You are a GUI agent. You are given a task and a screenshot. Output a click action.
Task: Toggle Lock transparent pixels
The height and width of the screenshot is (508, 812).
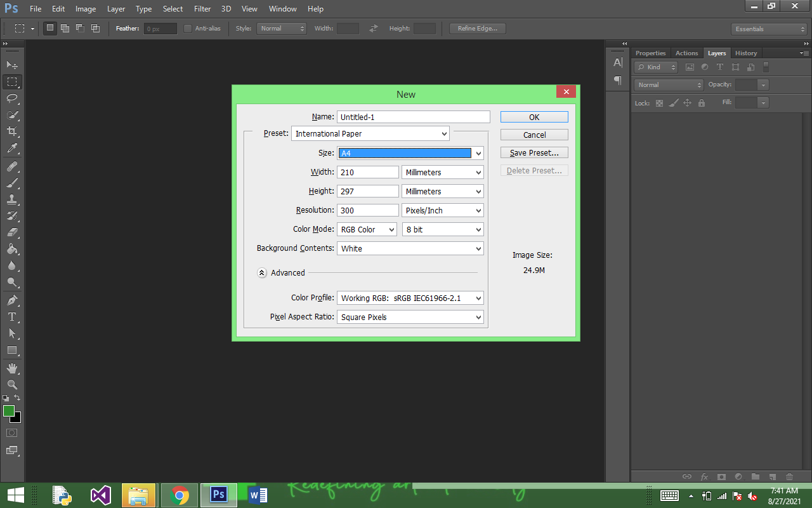[x=659, y=103]
